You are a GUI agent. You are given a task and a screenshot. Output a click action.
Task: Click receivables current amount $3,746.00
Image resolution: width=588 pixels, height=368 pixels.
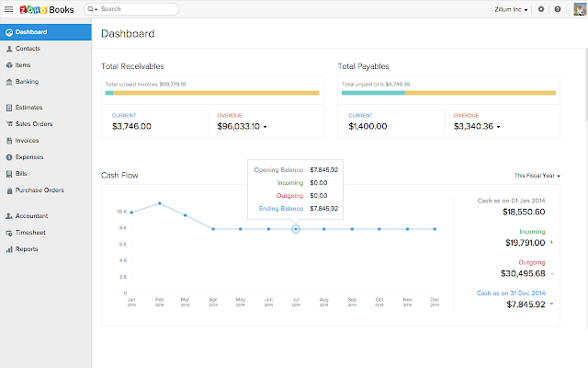[131, 127]
